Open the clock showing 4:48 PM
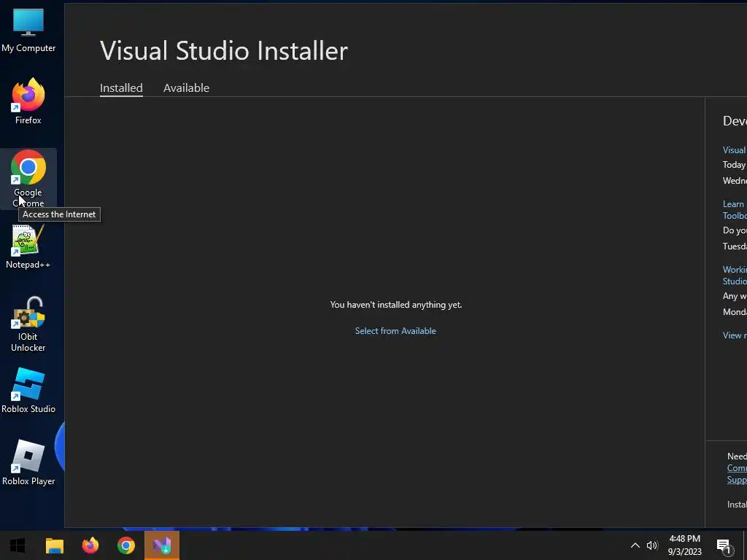The height and width of the screenshot is (560, 747). [x=684, y=545]
